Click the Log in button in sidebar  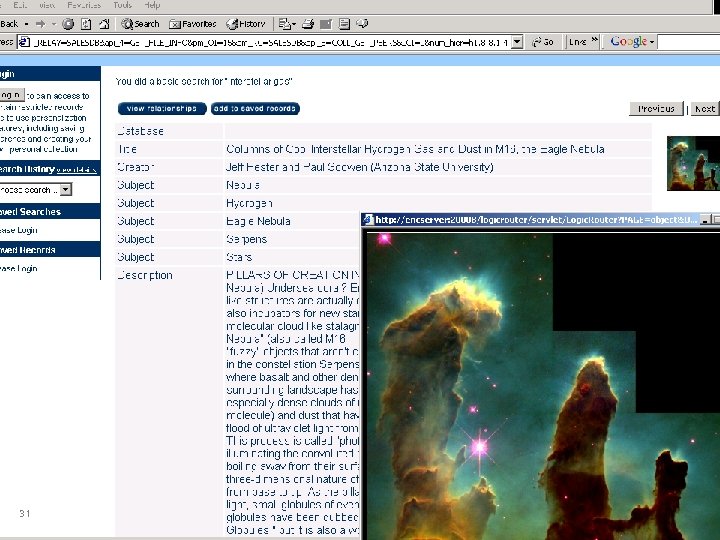(x=11, y=95)
